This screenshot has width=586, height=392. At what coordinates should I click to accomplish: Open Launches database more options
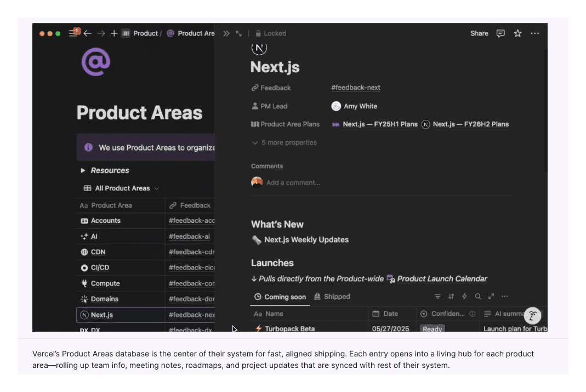(x=504, y=296)
